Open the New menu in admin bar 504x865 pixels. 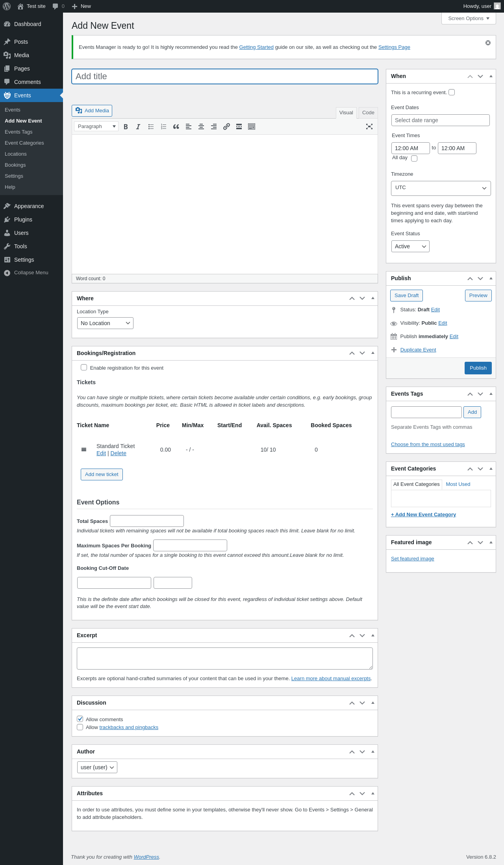82,6
